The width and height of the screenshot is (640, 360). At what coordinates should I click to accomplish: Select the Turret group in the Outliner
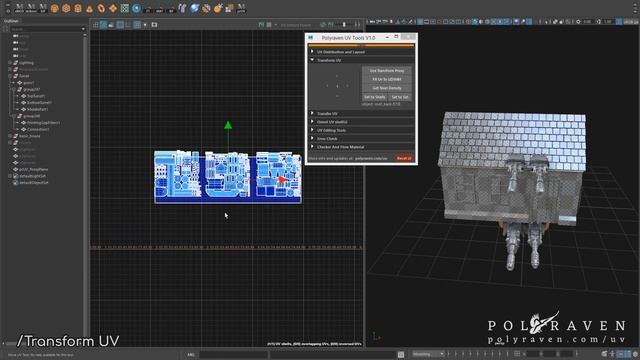24,76
